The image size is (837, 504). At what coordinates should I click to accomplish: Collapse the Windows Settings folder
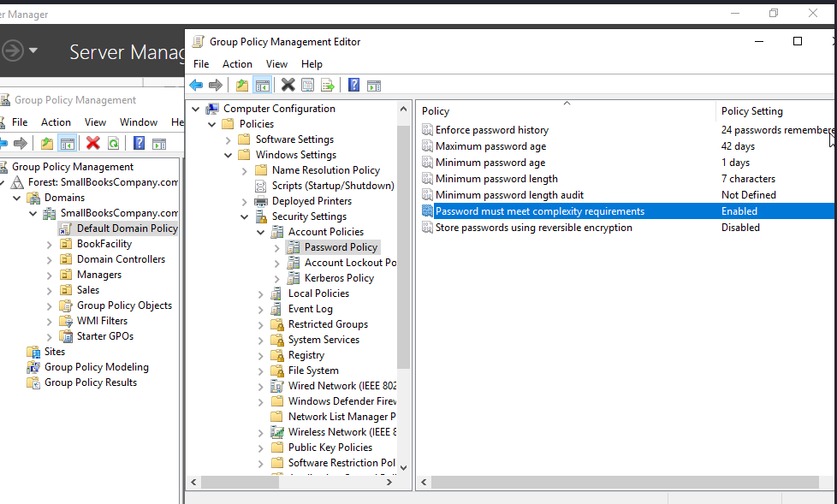[228, 156]
